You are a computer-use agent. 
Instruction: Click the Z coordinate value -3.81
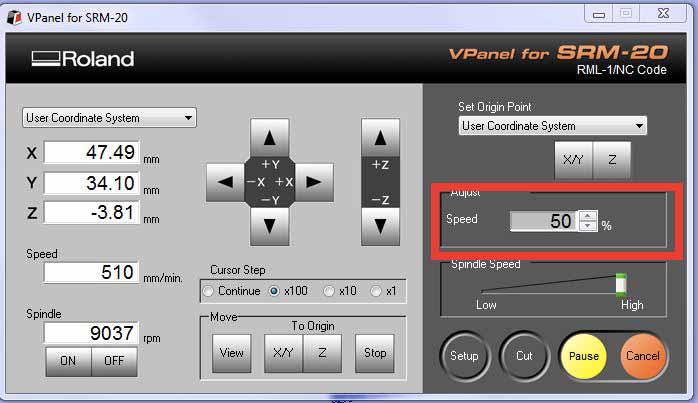pyautogui.click(x=92, y=212)
